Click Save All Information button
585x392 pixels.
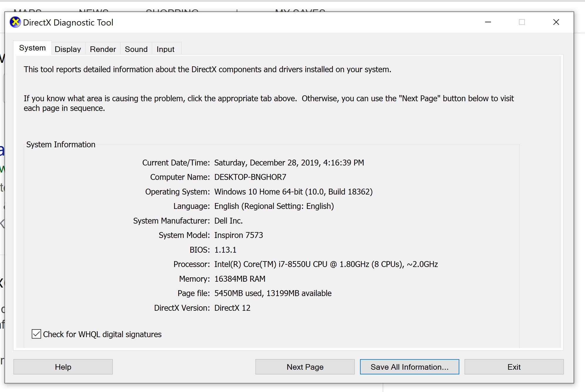(x=409, y=367)
